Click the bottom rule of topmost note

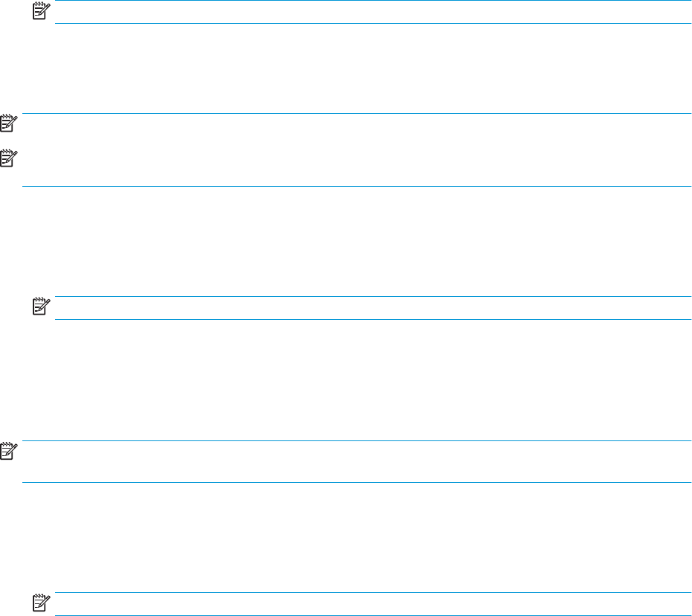pos(373,23)
